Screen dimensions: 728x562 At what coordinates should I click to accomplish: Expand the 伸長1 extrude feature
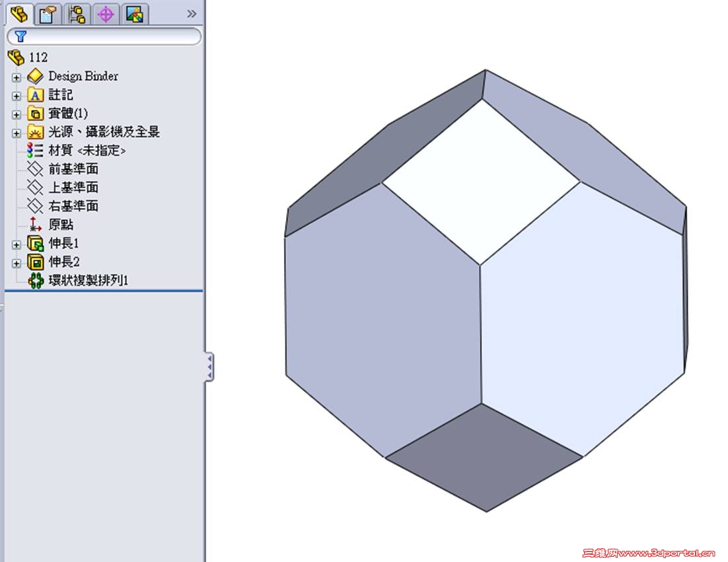[x=17, y=244]
